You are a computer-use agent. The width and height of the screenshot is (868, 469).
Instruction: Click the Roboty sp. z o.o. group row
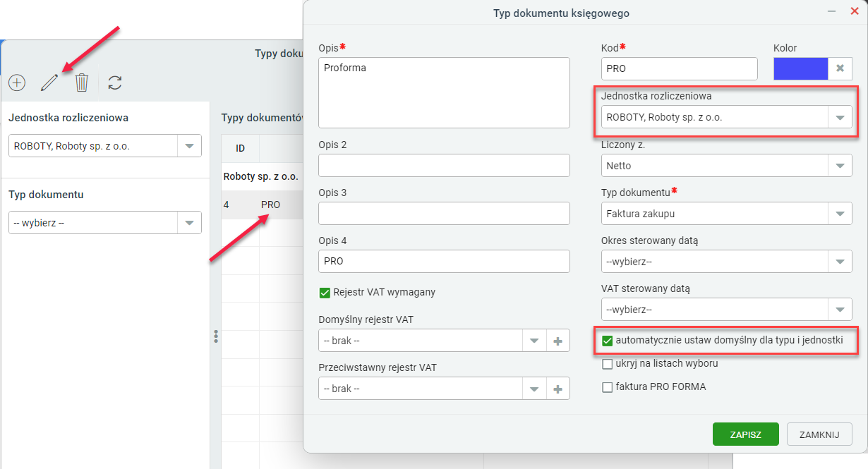pos(262,176)
